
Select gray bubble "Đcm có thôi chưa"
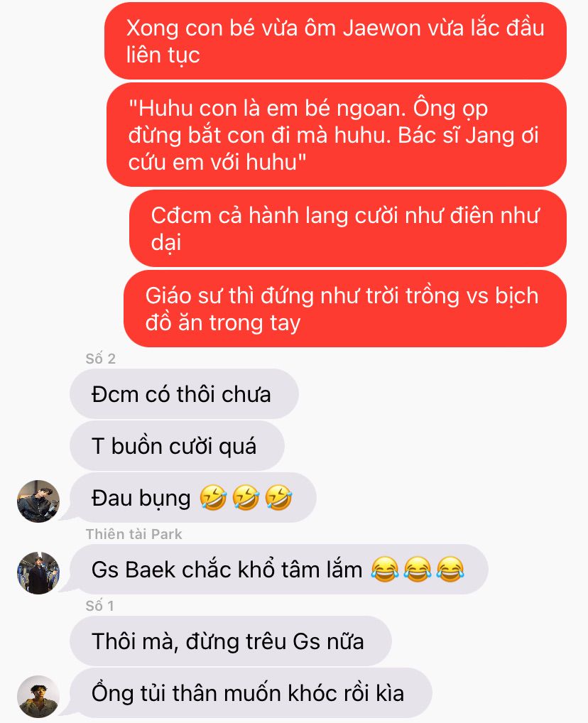click(184, 394)
